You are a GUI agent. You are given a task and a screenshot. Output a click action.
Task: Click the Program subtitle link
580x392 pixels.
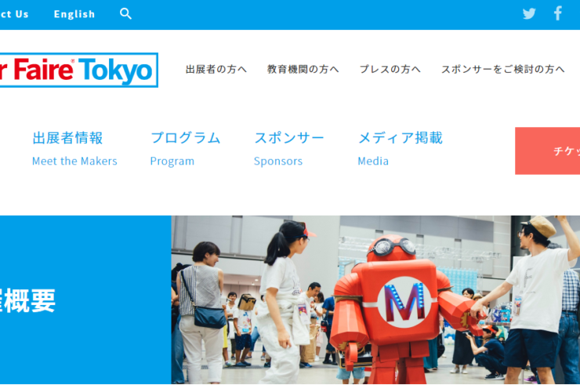click(x=172, y=162)
